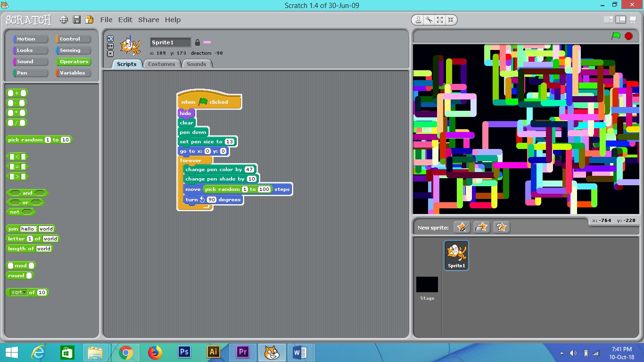Open Windows Start menu
The width and height of the screenshot is (644, 362).
point(11,353)
